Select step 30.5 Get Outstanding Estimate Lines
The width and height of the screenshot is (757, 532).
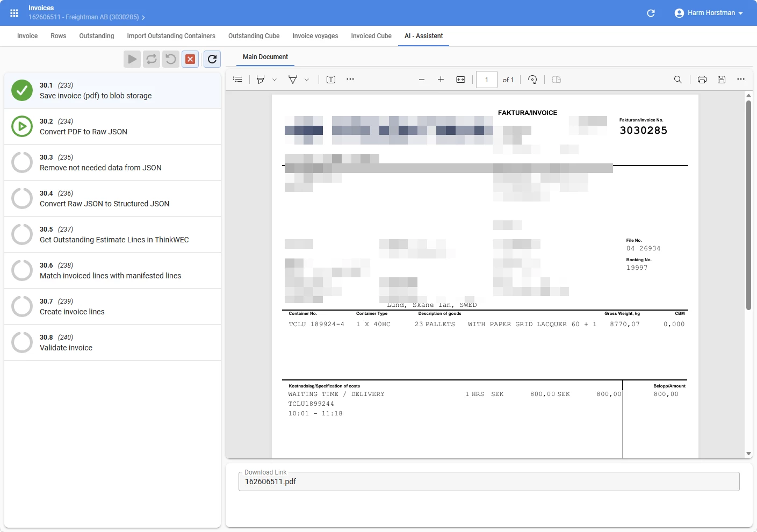pos(113,234)
